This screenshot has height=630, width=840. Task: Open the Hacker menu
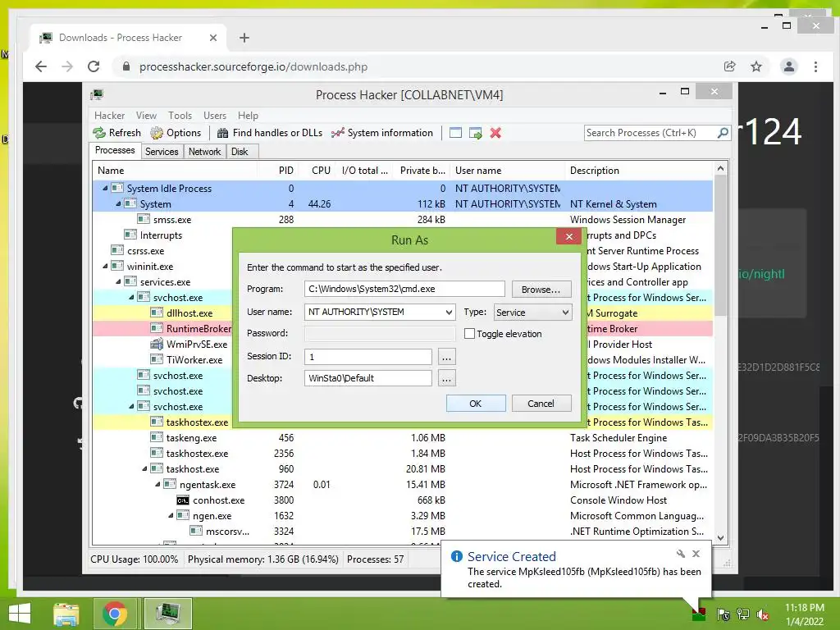click(109, 115)
